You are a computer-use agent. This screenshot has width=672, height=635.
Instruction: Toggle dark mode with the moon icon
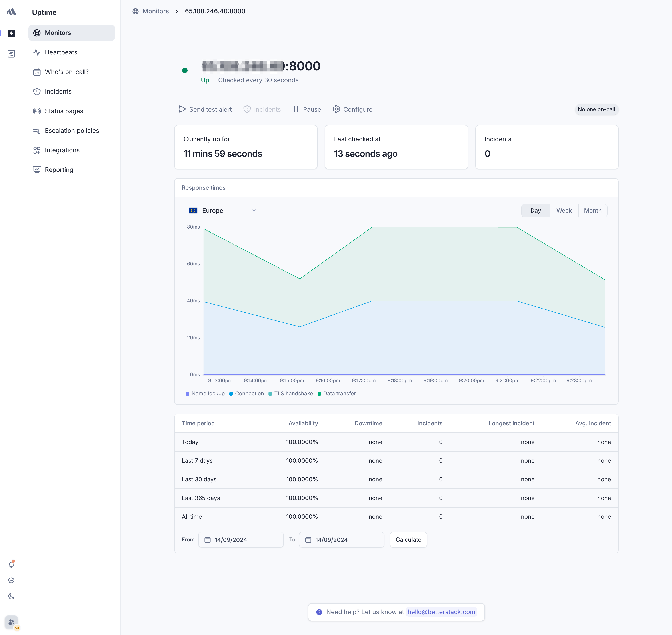(x=12, y=596)
